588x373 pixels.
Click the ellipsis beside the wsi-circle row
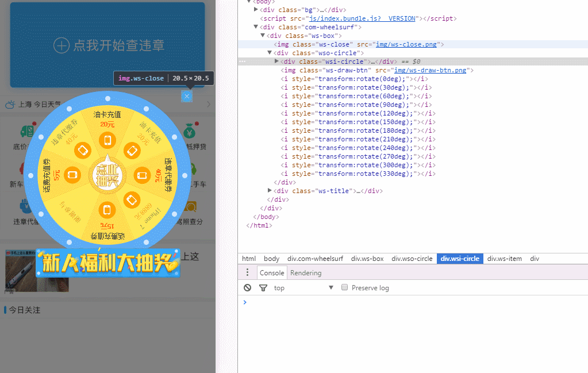tap(242, 61)
